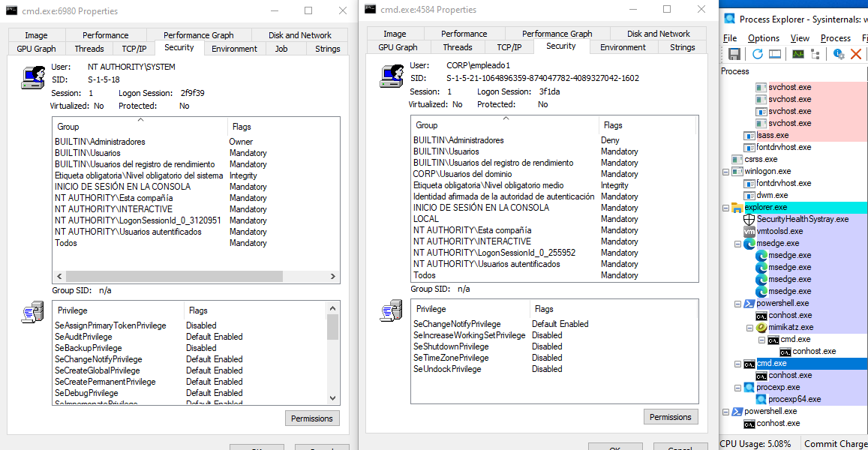Open the Options menu in Process Explorer
868x450 pixels.
(x=764, y=38)
